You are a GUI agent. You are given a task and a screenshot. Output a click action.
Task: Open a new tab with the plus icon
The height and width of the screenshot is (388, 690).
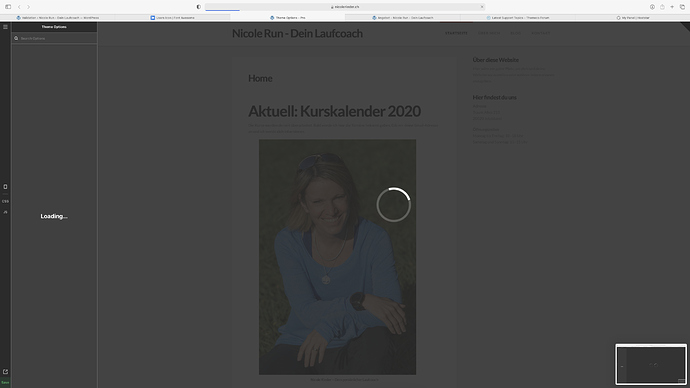point(672,7)
